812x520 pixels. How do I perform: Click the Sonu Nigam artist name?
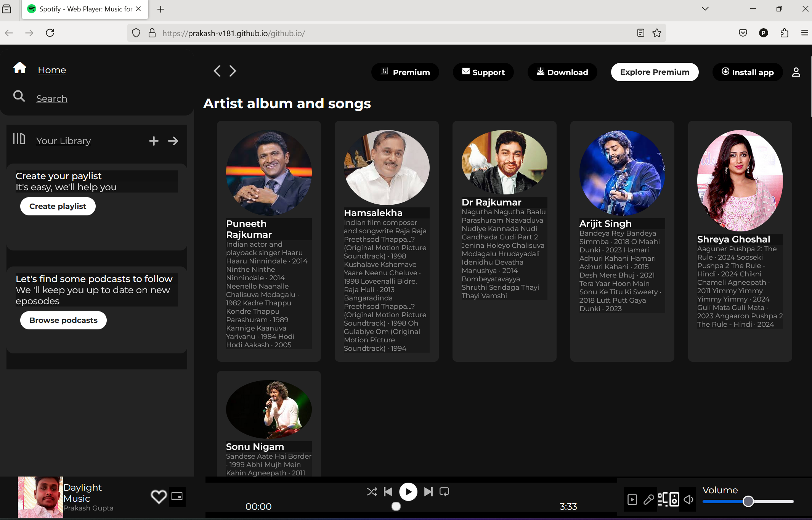pyautogui.click(x=255, y=447)
